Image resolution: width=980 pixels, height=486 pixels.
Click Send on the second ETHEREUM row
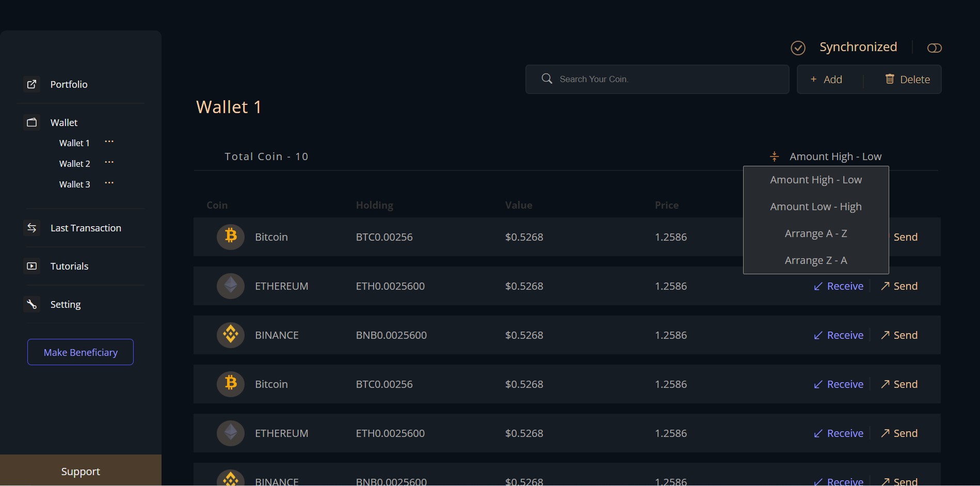[899, 433]
